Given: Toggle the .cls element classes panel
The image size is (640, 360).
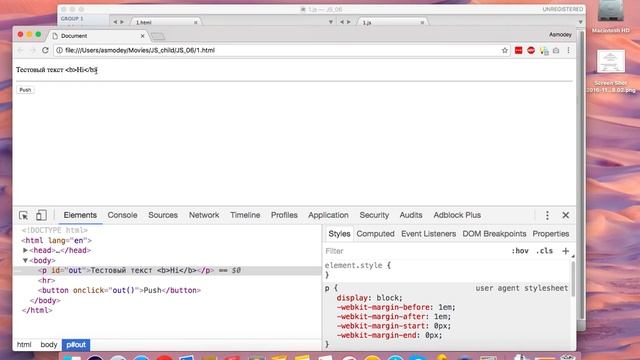Looking at the screenshot, I should pos(544,251).
